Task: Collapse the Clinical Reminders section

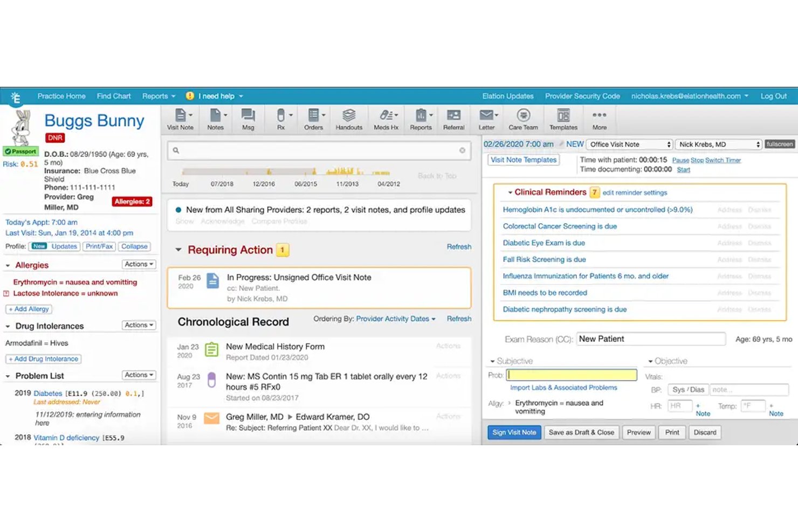Action: (x=510, y=192)
